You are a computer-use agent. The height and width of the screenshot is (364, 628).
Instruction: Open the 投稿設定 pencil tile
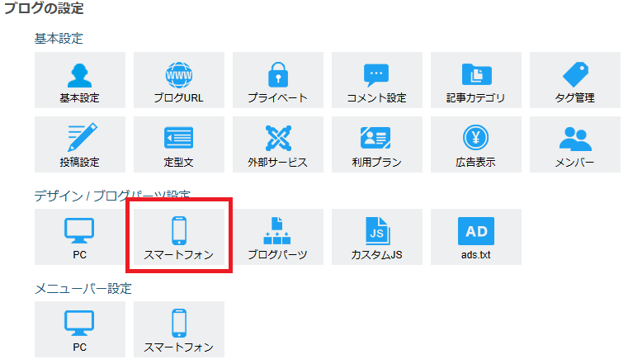tap(80, 144)
